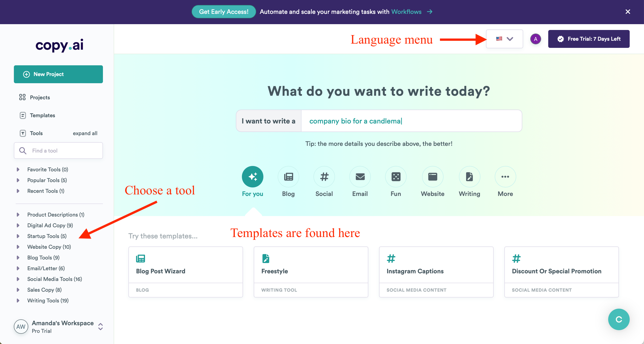
Task: Select the Email envelope icon
Action: coord(360,177)
